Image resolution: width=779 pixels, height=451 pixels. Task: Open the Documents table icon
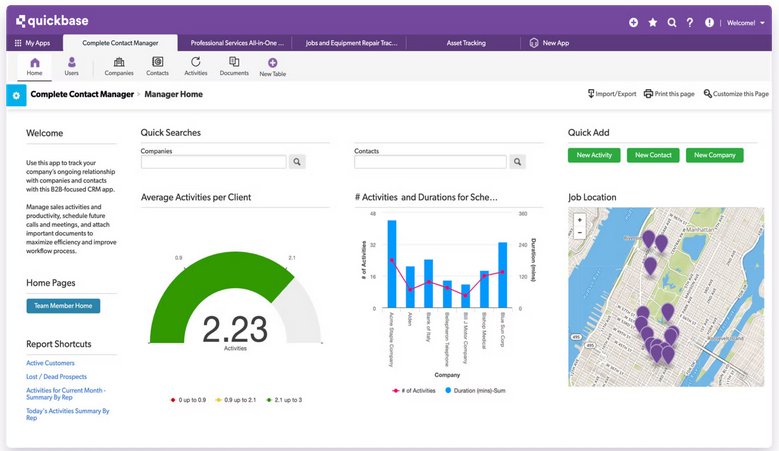pos(234,64)
